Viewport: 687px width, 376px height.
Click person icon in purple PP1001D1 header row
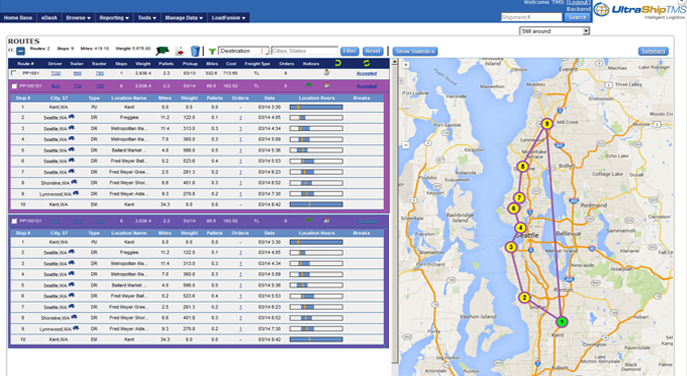click(326, 85)
